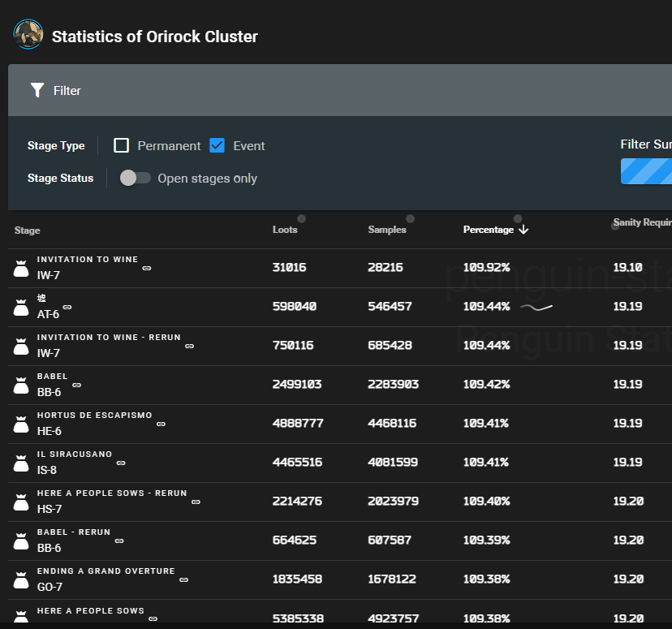This screenshot has width=672, height=629.
Task: Select the IW-7 rerun stage with 750116 loots
Action: click(x=49, y=353)
